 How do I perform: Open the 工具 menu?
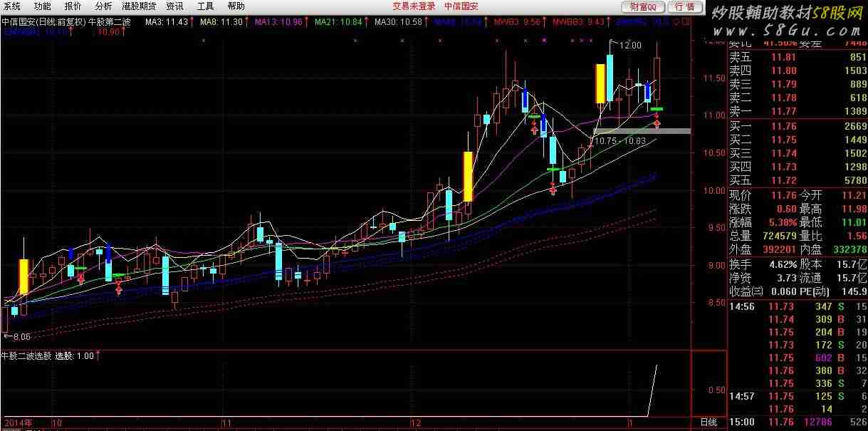coord(206,6)
